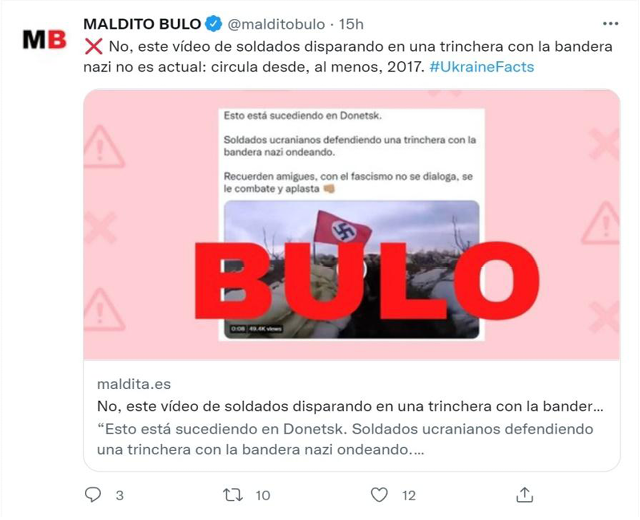The height and width of the screenshot is (520, 640).
Task: Click the blue verified badge
Action: pyautogui.click(x=213, y=24)
